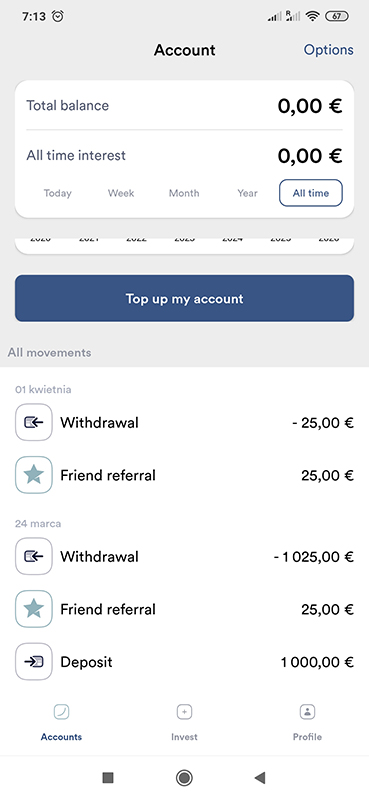Select the Week interest period
The image size is (369, 800).
[x=121, y=193]
